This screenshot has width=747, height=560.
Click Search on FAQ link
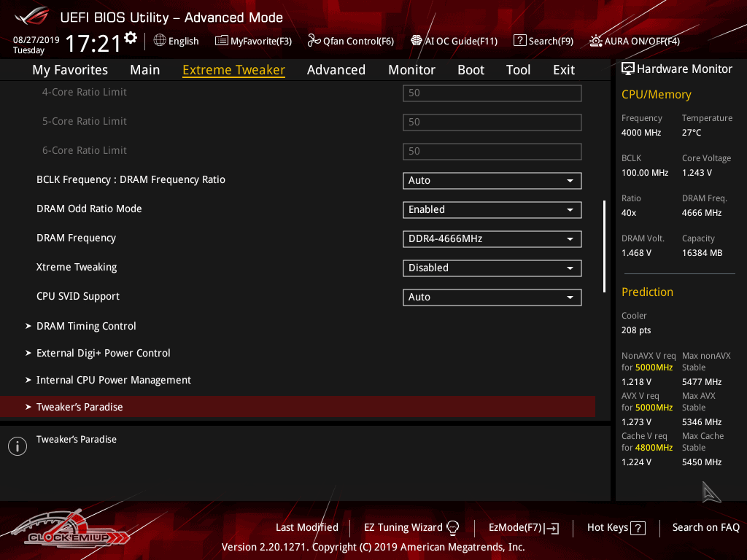(705, 528)
